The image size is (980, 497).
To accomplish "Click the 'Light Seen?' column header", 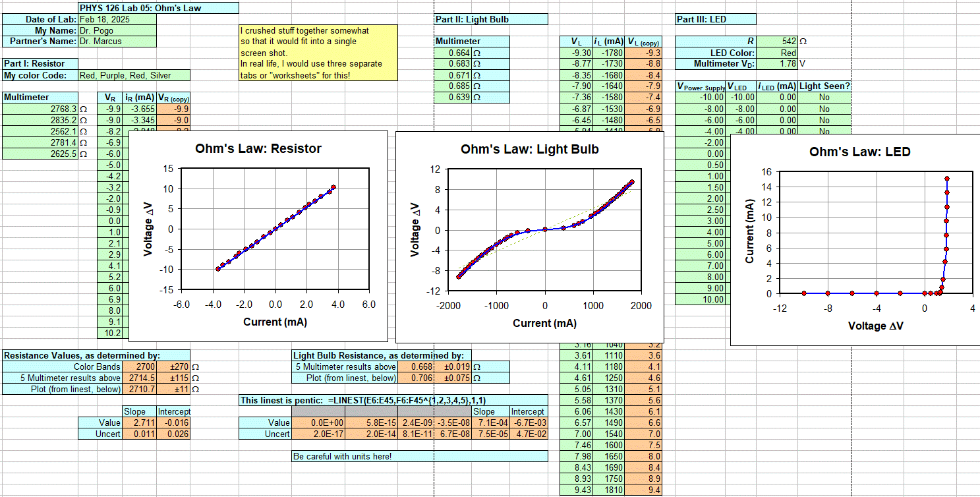I will [824, 86].
